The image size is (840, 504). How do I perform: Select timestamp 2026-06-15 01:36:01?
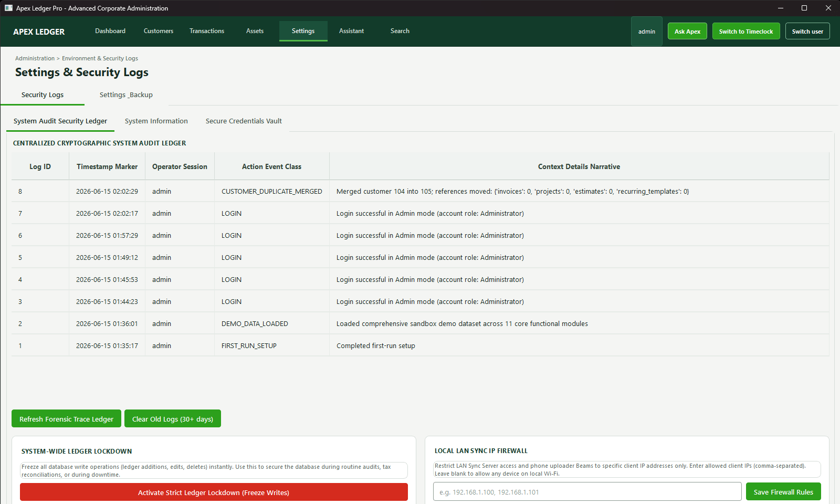[x=107, y=324]
